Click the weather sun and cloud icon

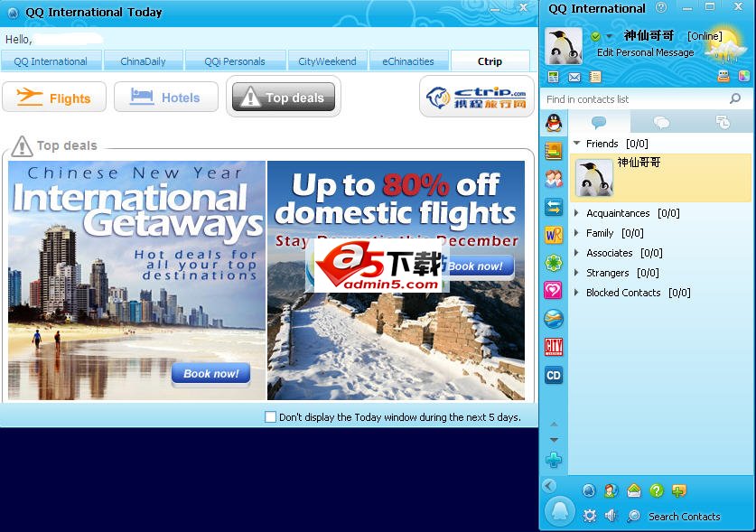725,46
